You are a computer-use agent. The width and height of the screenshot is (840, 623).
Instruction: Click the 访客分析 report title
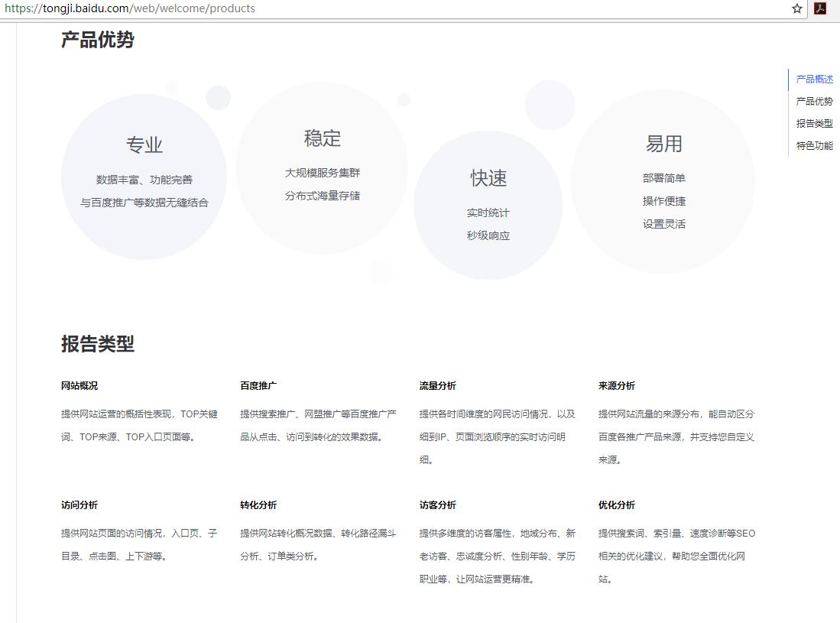tap(438, 505)
